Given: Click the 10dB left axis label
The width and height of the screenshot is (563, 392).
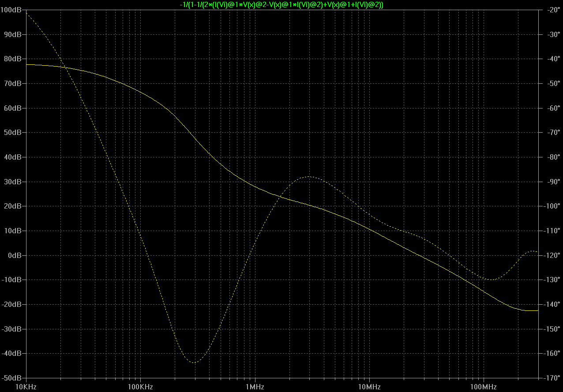Looking at the screenshot, I should [x=13, y=231].
